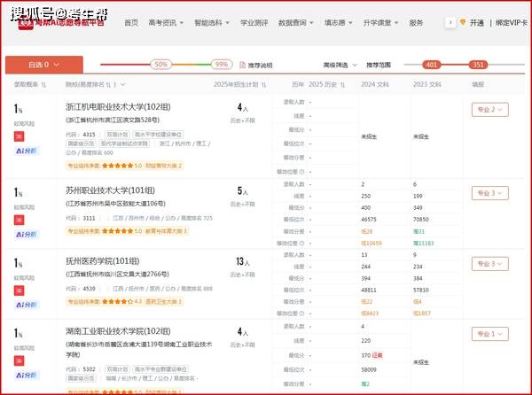Open AI分析 for 苏州职业技术大学

tap(23, 234)
